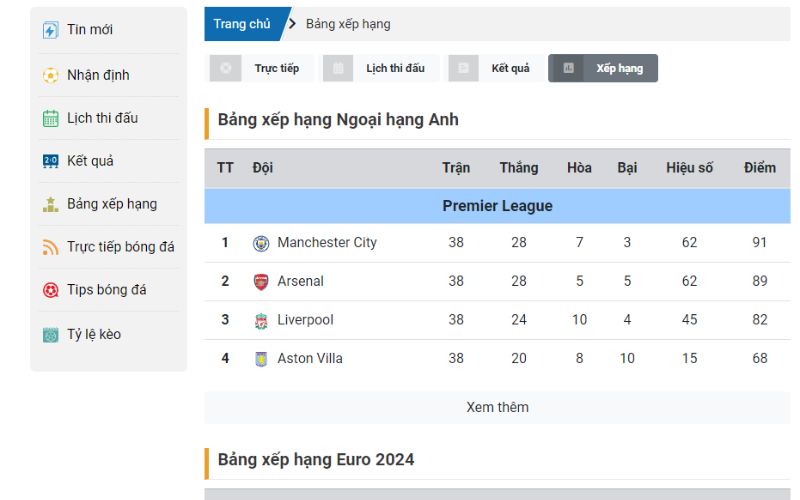Viewport: 800px width, 500px height.
Task: Click Manchester City's 7 draws cell
Action: (579, 242)
